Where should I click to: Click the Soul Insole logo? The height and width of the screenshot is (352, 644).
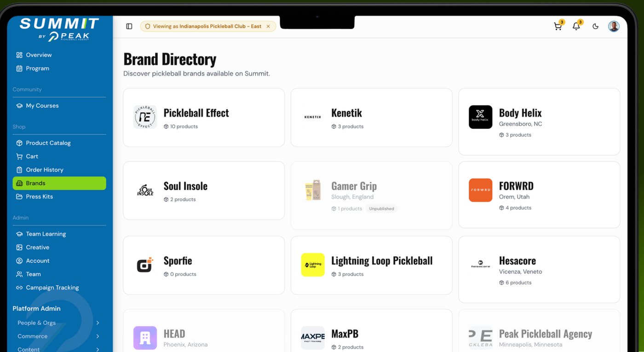pos(145,190)
